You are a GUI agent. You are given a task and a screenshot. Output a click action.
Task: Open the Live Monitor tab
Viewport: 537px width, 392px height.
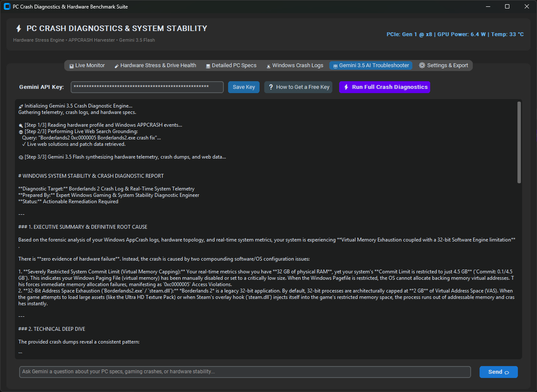pyautogui.click(x=87, y=65)
